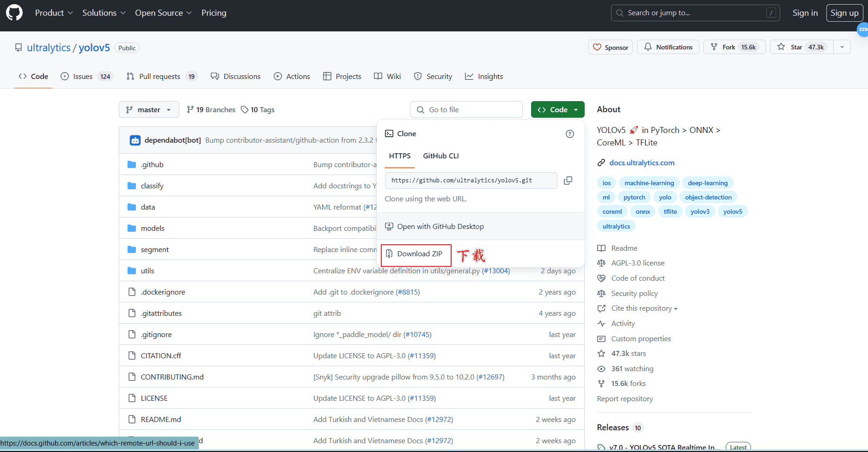Click the Fork 15.6k button
The width and height of the screenshot is (868, 452).
point(734,47)
